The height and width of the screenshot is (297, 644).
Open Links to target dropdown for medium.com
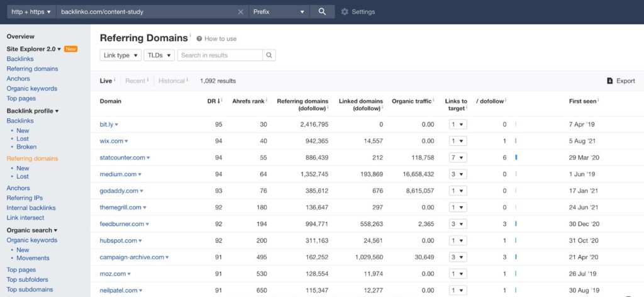(458, 174)
